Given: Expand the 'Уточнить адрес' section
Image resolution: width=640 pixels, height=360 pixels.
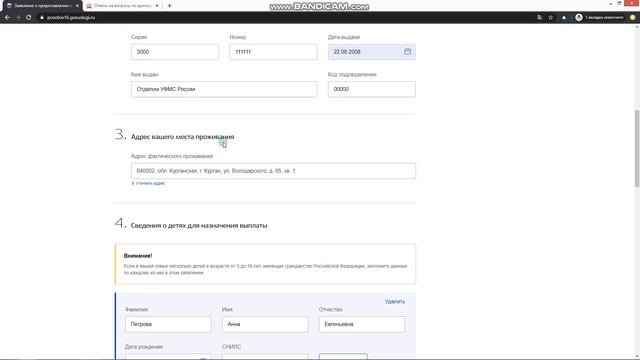Looking at the screenshot, I should pyautogui.click(x=149, y=183).
